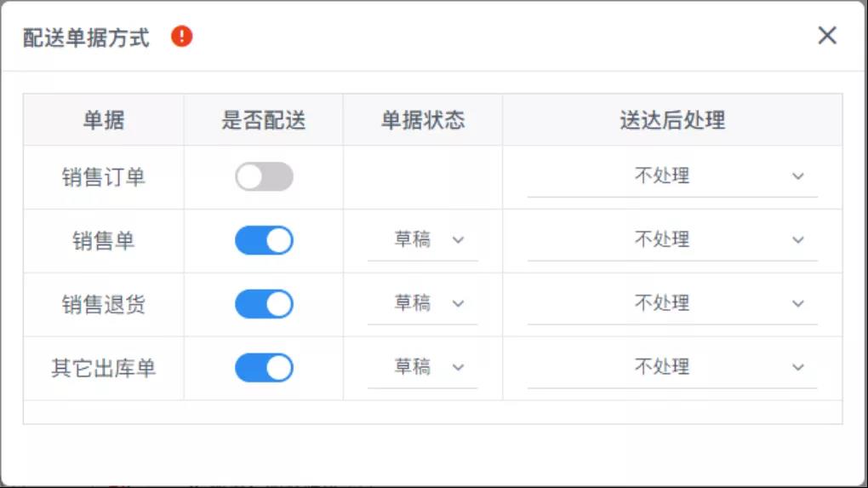Select the 其它出库单 row label

(x=104, y=369)
